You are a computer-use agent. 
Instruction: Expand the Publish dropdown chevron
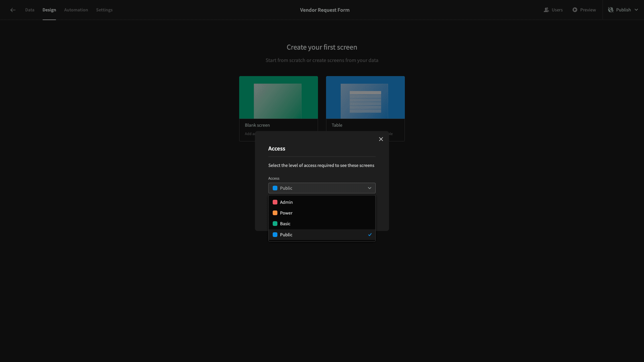(x=636, y=10)
